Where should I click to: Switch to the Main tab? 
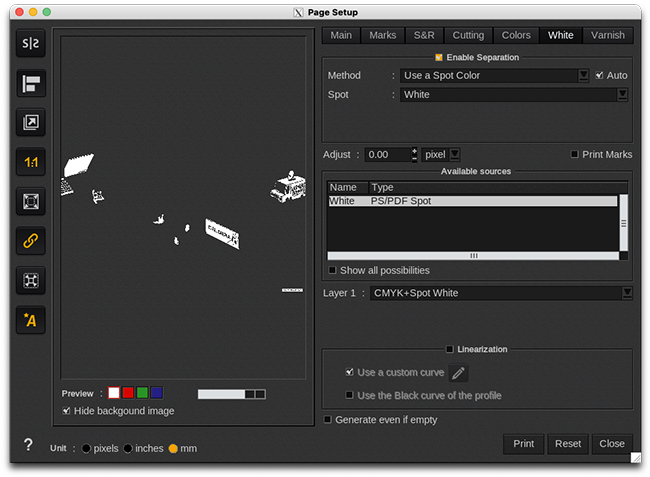coord(341,35)
